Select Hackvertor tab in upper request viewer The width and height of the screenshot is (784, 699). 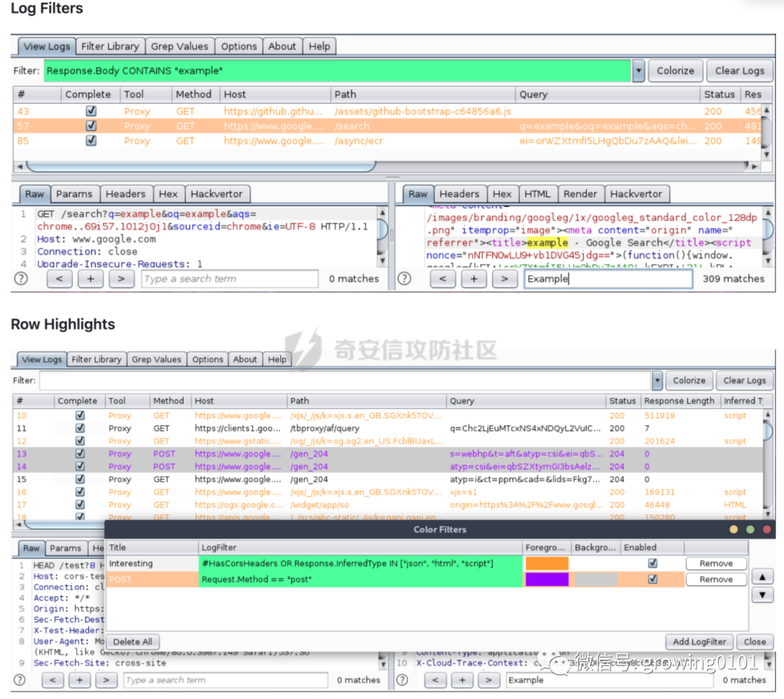(x=216, y=194)
